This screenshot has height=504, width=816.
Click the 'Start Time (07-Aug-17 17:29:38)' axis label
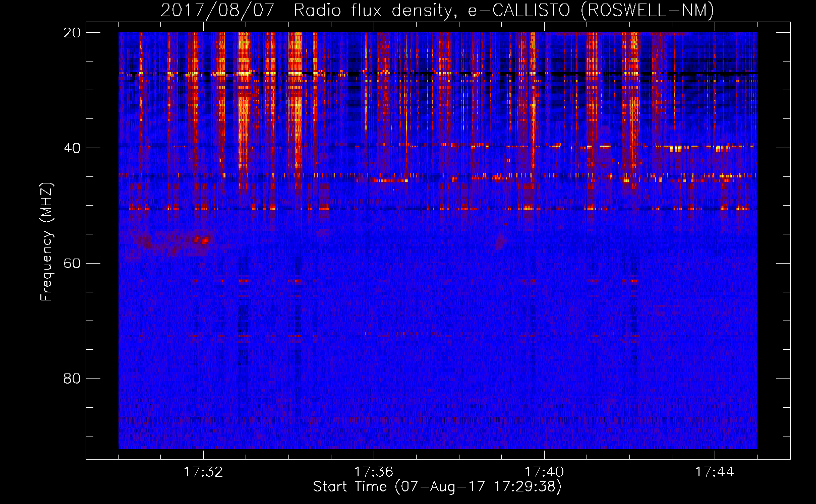click(437, 487)
